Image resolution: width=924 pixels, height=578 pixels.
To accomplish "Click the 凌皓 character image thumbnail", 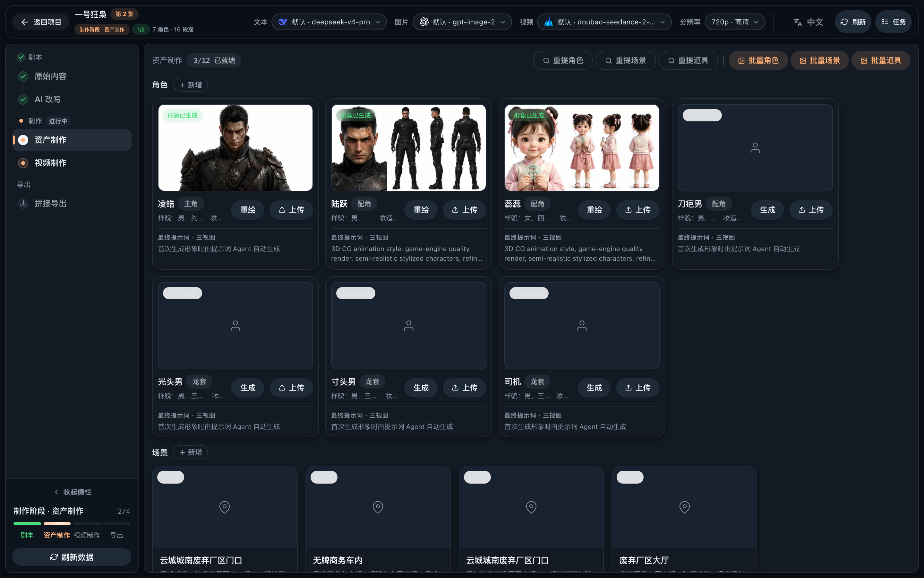I will click(235, 148).
